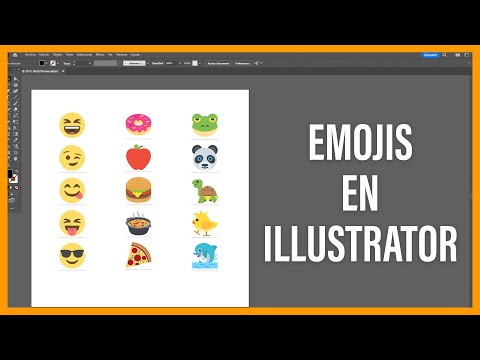Click the blue Compartir button

coord(430,55)
